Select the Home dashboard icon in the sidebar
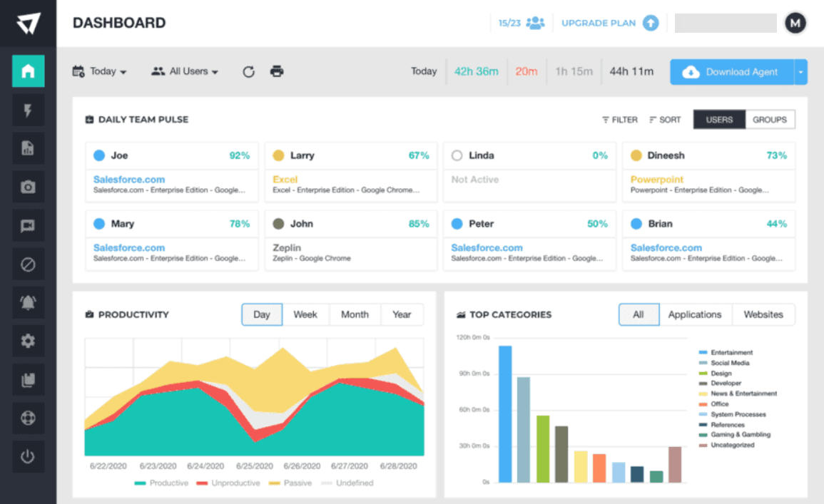 [29, 71]
